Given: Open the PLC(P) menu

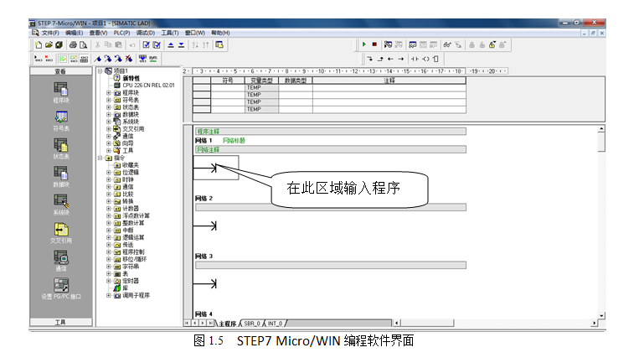Looking at the screenshot, I should point(121,33).
